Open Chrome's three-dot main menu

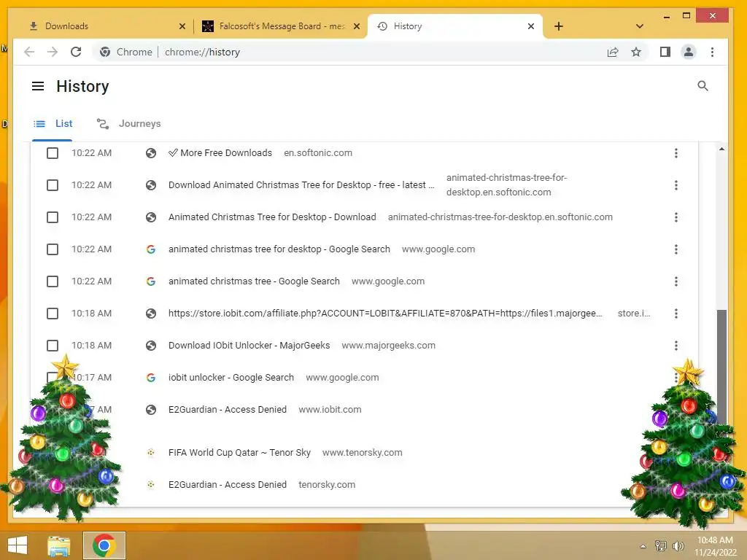click(x=712, y=52)
